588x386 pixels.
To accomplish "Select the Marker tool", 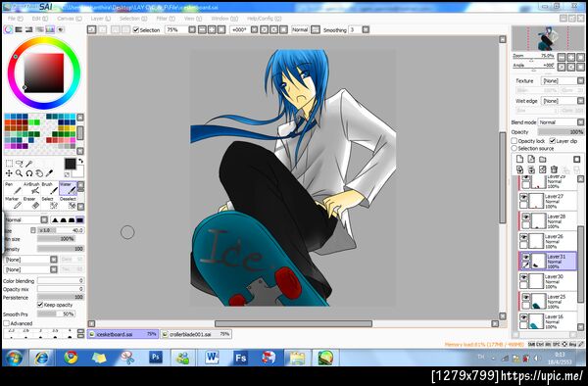I will click(x=13, y=203).
